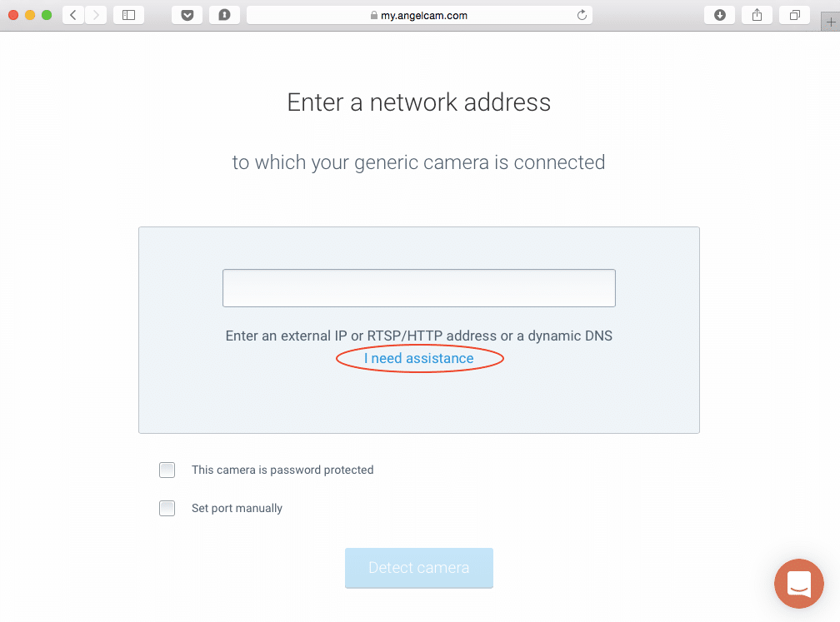Check the 'Set port manually' box
Image resolution: width=840 pixels, height=622 pixels.
click(167, 509)
